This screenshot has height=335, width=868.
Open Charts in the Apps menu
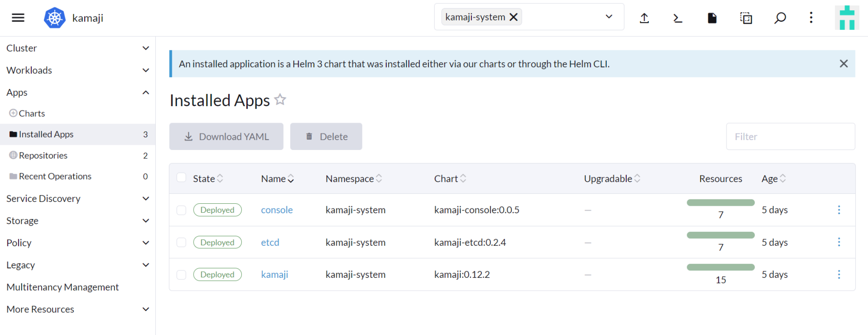[32, 113]
